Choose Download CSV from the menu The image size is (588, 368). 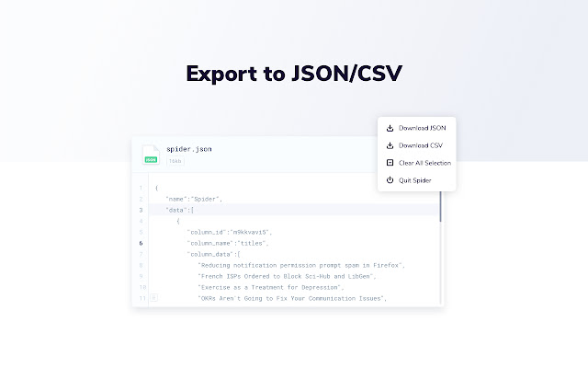pos(416,145)
